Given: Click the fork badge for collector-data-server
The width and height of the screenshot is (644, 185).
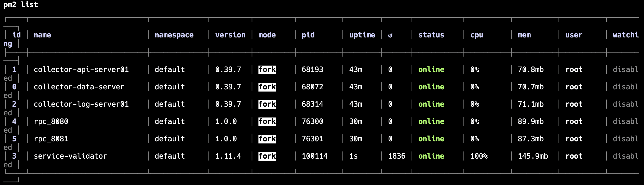Looking at the screenshot, I should coord(267,87).
